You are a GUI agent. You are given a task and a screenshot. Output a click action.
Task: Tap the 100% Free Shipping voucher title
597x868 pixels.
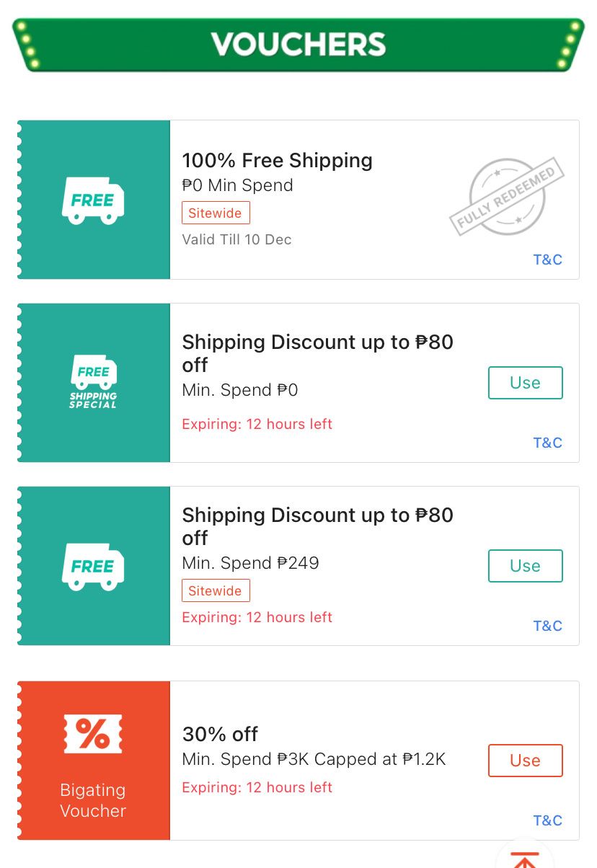click(x=278, y=160)
